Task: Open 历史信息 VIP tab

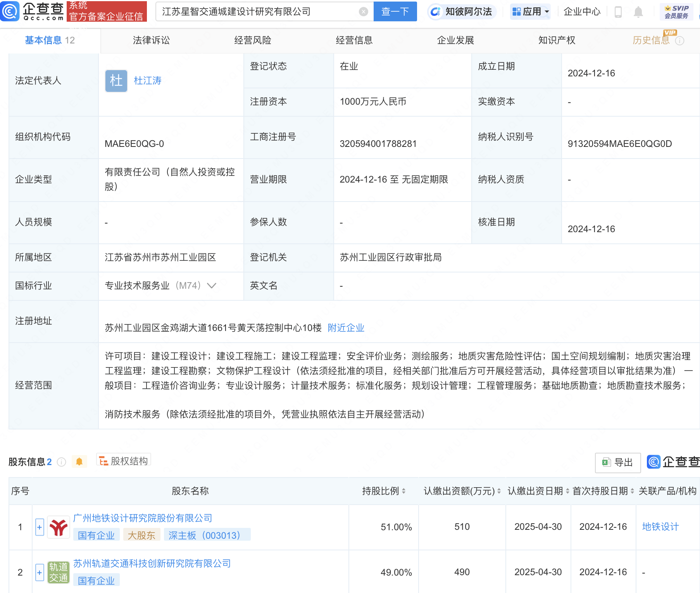Action: coord(651,40)
